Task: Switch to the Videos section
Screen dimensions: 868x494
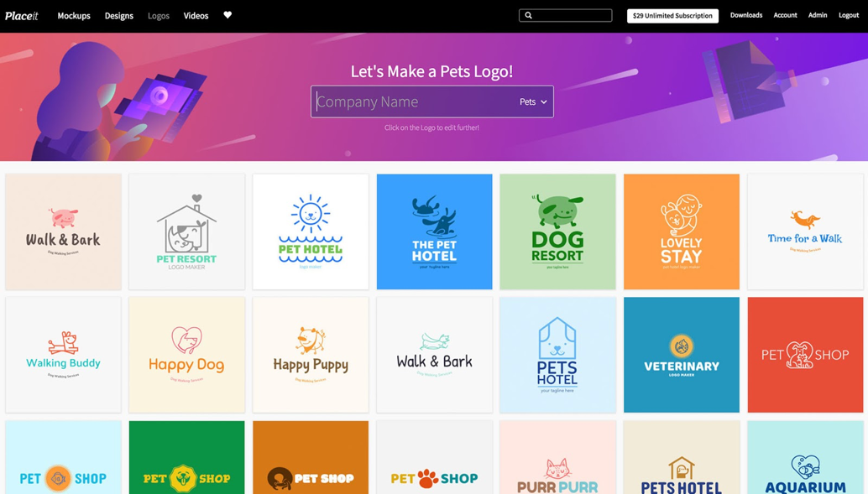Action: click(x=196, y=15)
